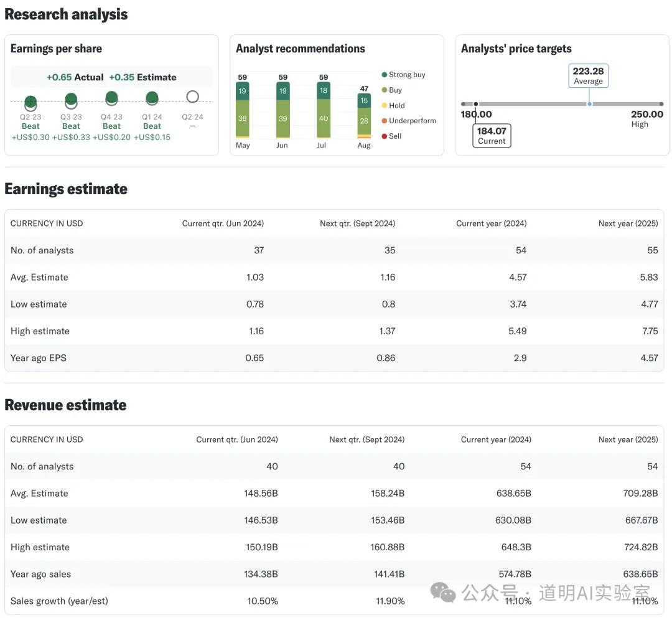Click the Q4 23 earnings dot
The image size is (672, 620).
pyautogui.click(x=111, y=97)
